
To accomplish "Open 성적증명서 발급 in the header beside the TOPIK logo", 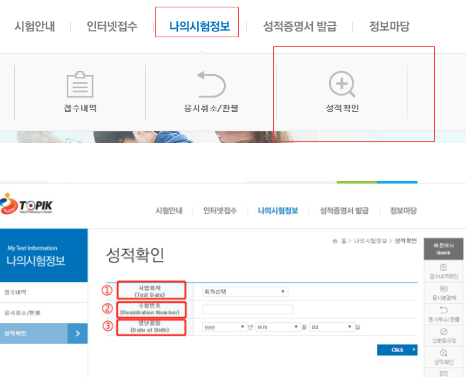I will click(x=344, y=211).
